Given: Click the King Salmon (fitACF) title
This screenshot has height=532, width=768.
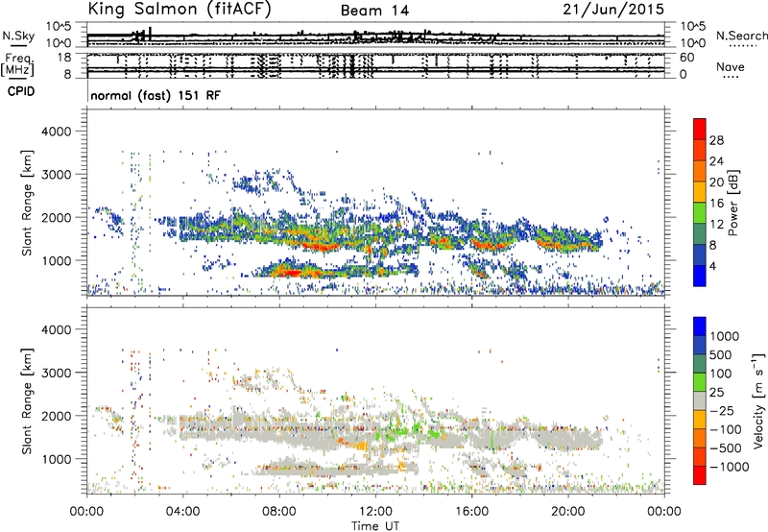Looking at the screenshot, I should coord(180,10).
